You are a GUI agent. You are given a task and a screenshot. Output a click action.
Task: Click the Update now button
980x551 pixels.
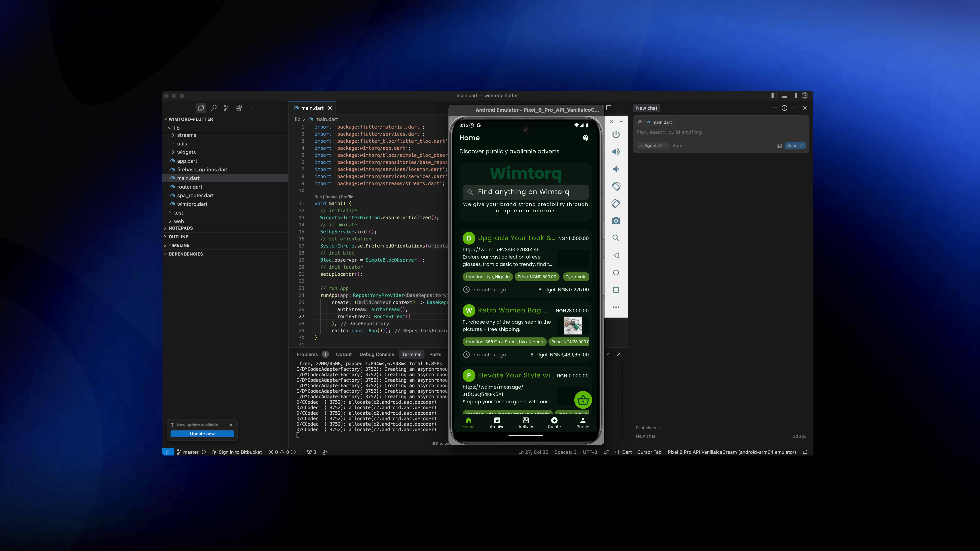click(202, 434)
